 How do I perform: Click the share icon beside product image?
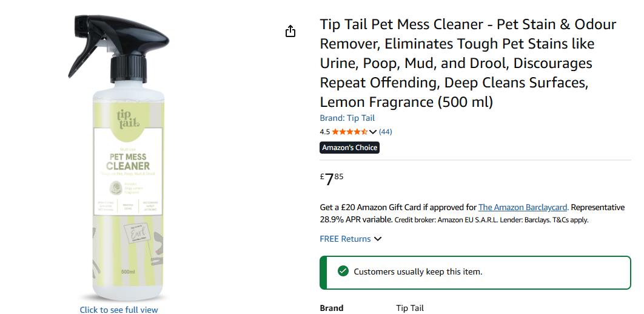(290, 31)
